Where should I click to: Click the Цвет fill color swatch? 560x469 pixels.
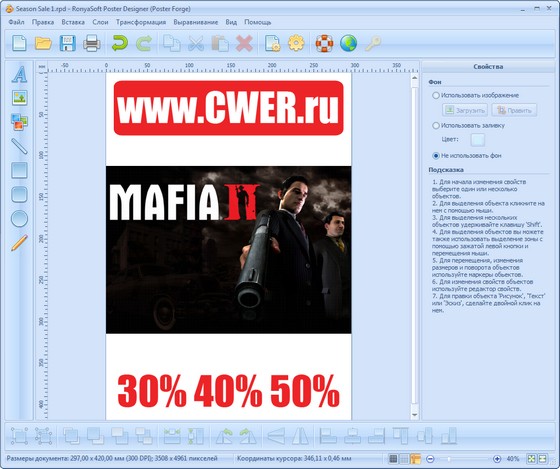point(478,140)
